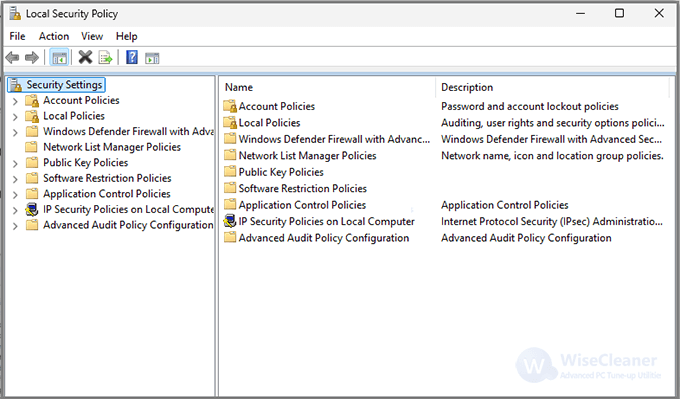The height and width of the screenshot is (399, 680).
Task: Expand Advanced Audit Policy Configuration node
Action: click(x=15, y=226)
